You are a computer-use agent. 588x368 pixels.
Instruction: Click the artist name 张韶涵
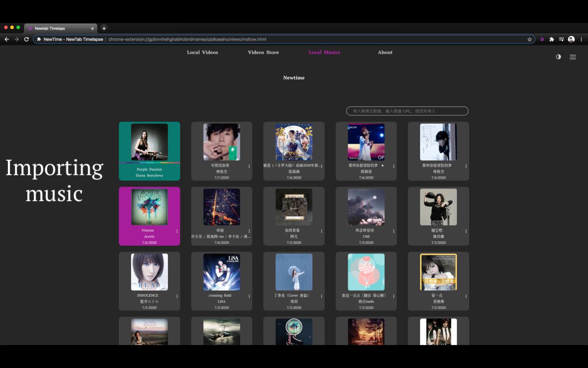click(294, 172)
